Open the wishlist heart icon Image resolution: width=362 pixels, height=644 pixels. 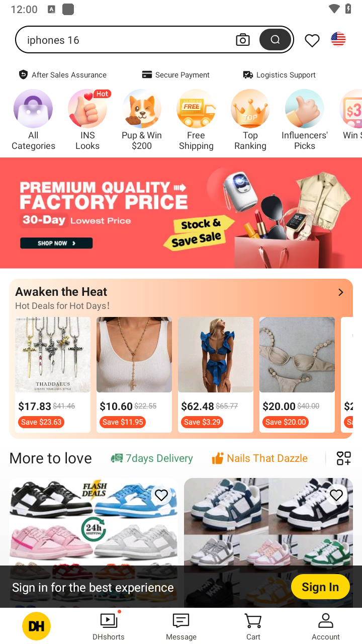(312, 40)
